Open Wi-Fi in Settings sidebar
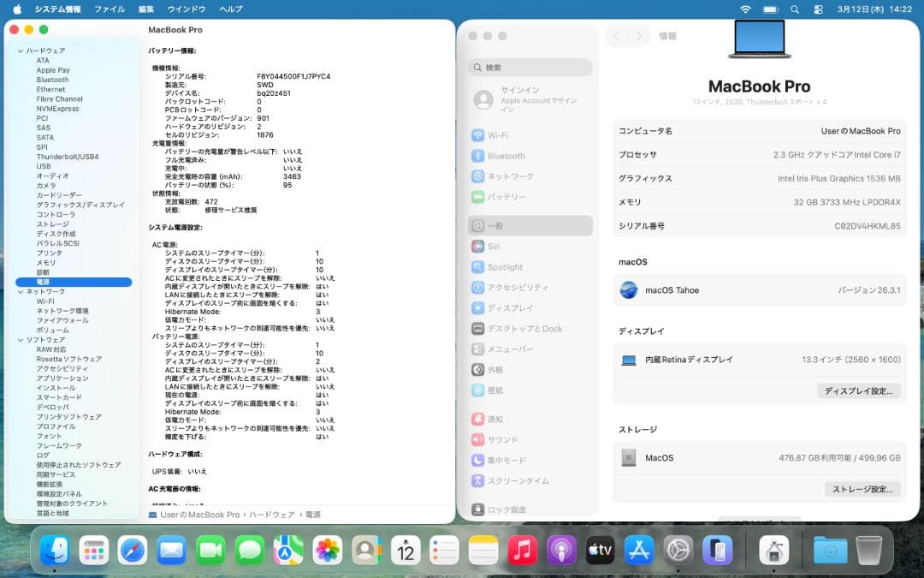 pyautogui.click(x=530, y=135)
